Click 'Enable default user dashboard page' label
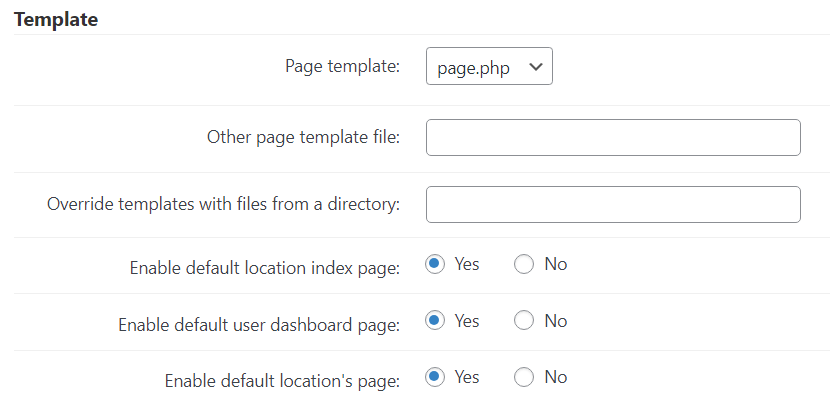Screen dimensions: 830x400 pos(259,324)
